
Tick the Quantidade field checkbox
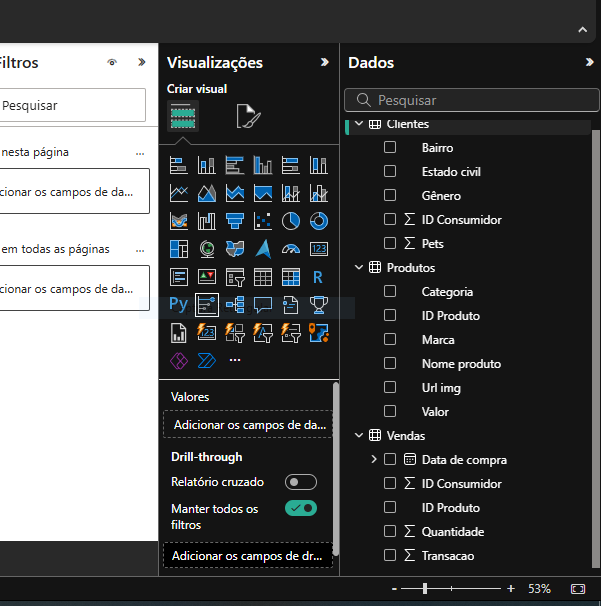[x=390, y=531]
